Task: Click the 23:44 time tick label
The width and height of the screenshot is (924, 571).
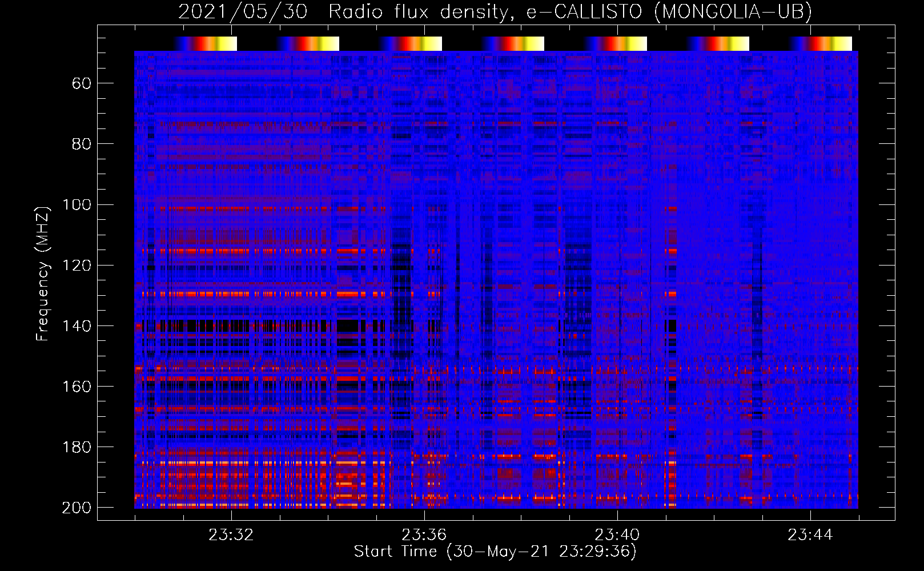Action: 810,535
